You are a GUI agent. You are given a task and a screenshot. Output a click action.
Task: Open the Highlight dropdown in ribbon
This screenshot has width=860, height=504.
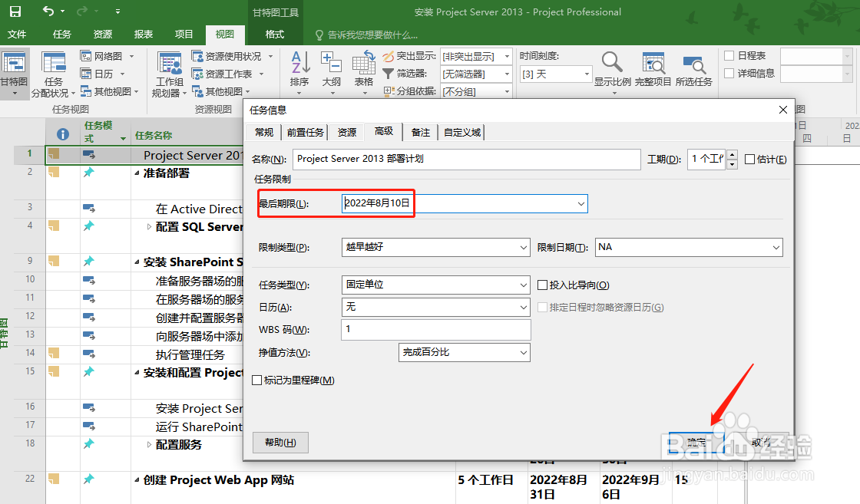(x=507, y=56)
